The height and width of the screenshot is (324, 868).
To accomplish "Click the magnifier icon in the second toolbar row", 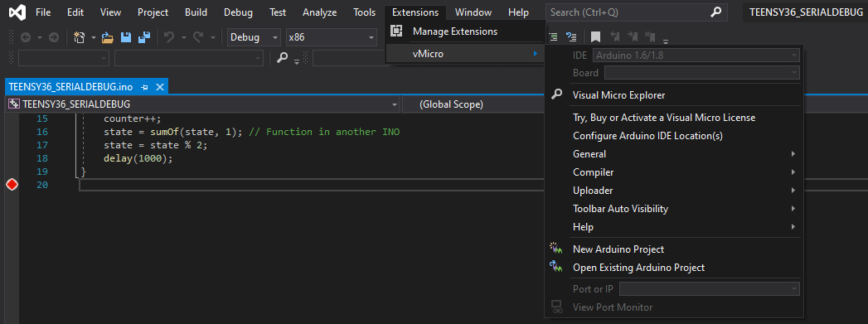I will 283,57.
